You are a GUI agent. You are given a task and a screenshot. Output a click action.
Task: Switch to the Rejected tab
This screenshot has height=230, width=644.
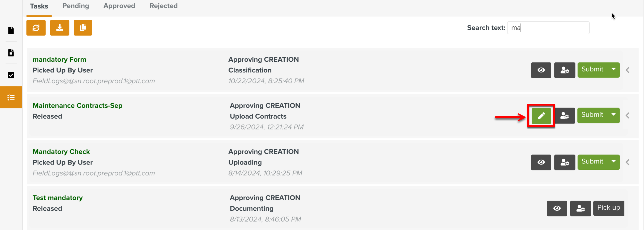pyautogui.click(x=163, y=6)
